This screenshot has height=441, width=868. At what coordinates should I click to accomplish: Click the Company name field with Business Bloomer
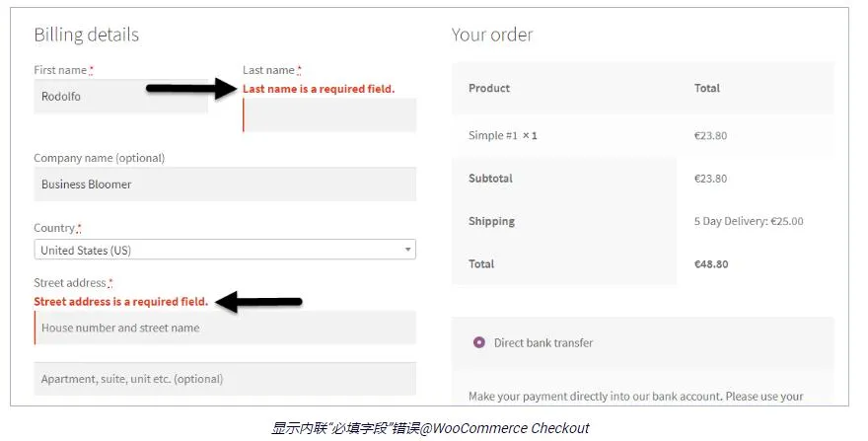225,184
